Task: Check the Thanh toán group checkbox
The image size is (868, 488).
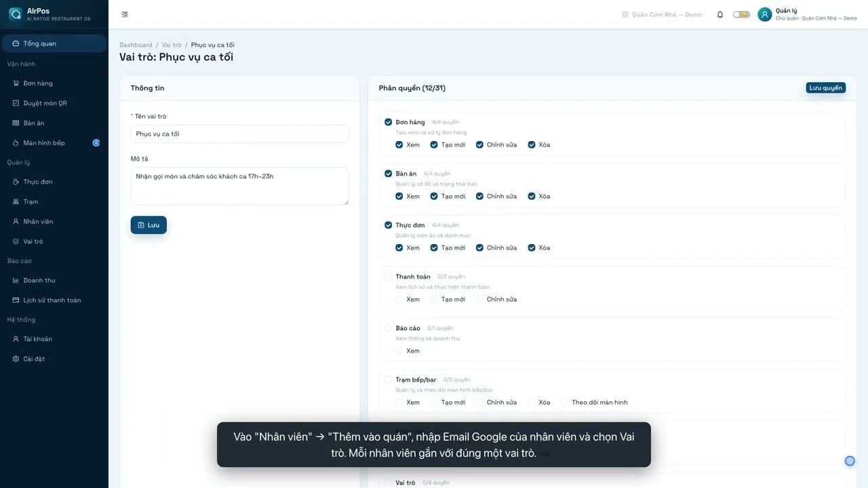Action: pyautogui.click(x=389, y=277)
